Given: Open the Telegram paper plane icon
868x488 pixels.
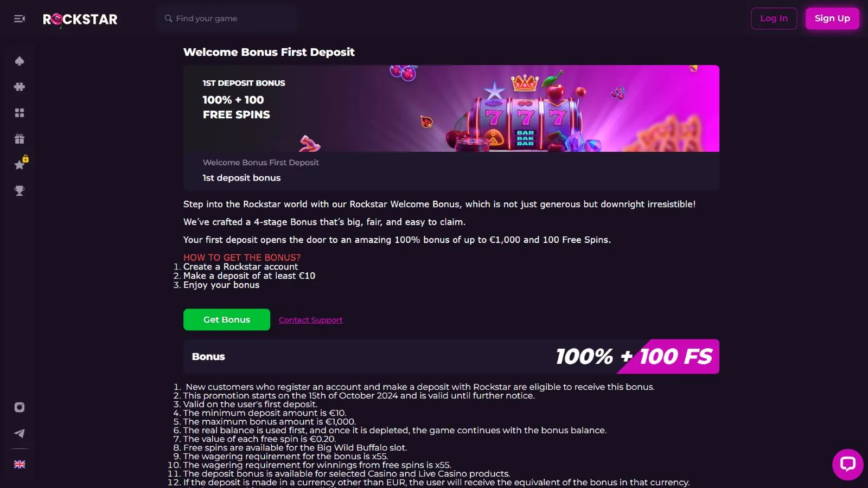Looking at the screenshot, I should pyautogui.click(x=20, y=433).
